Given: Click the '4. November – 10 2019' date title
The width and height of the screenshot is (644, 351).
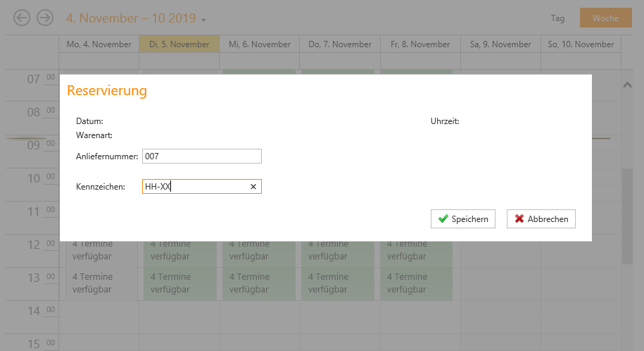Looking at the screenshot, I should 131,18.
